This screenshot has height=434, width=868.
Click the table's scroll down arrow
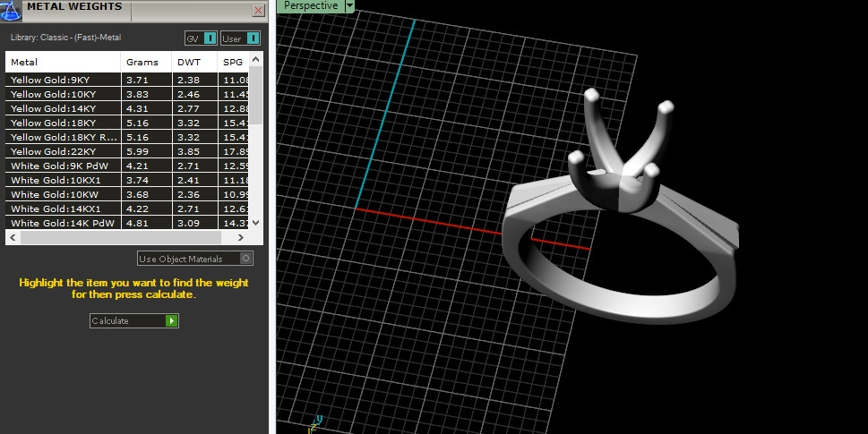(x=256, y=222)
